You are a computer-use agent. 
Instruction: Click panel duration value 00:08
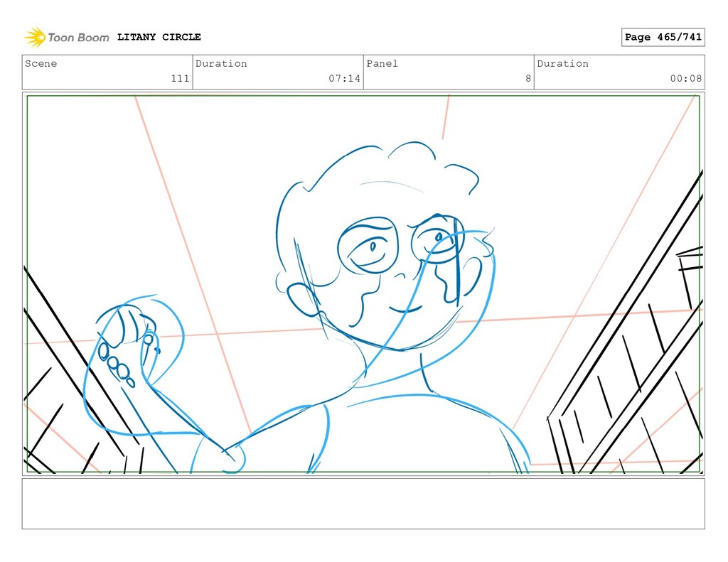(686, 78)
